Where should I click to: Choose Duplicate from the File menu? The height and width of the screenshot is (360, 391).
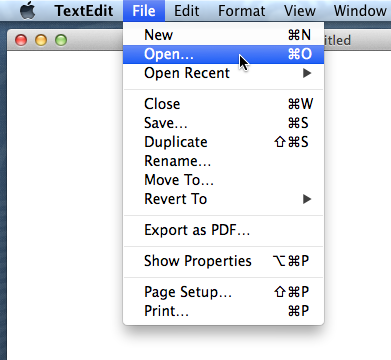click(x=223, y=142)
